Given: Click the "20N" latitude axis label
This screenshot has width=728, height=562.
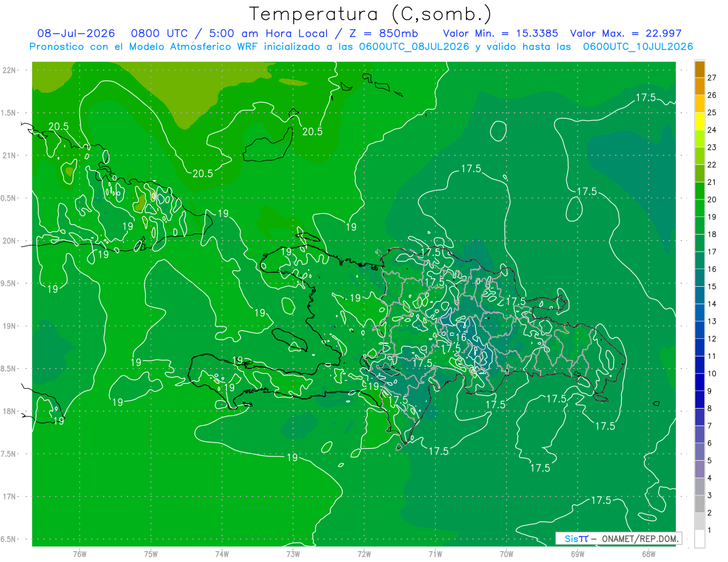Looking at the screenshot, I should click(x=10, y=241).
